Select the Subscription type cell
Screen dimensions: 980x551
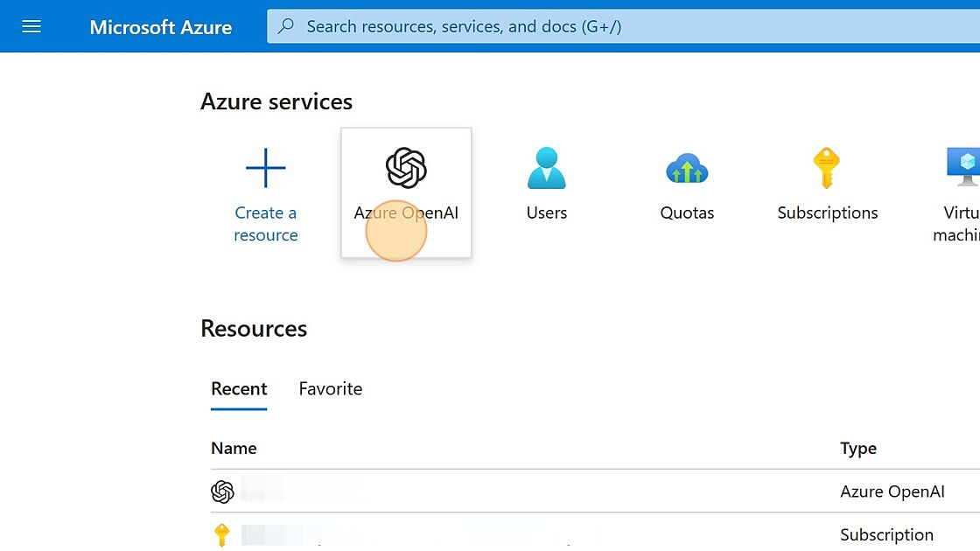pos(887,535)
